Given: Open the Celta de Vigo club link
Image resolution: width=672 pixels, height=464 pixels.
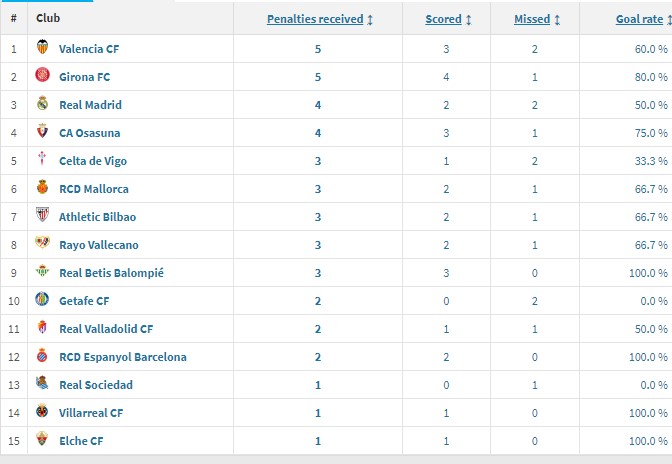Looking at the screenshot, I should click(93, 161).
